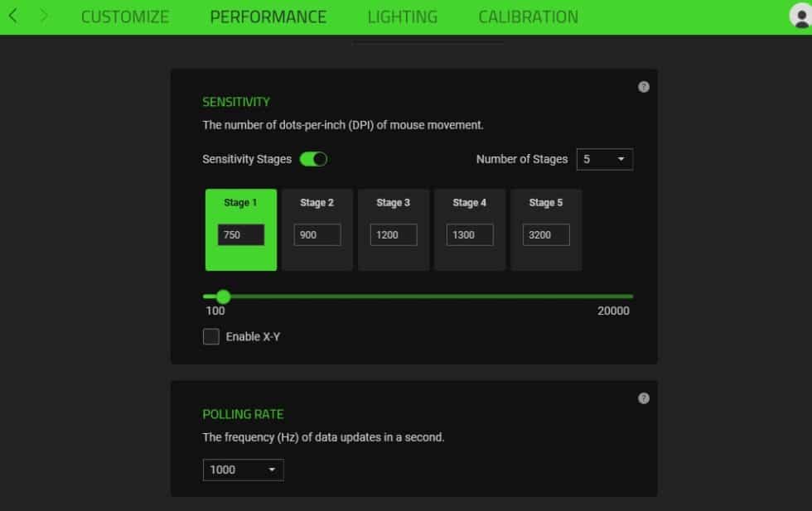Switch to the CUSTOMIZE tab
This screenshot has height=511, width=812.
(125, 16)
